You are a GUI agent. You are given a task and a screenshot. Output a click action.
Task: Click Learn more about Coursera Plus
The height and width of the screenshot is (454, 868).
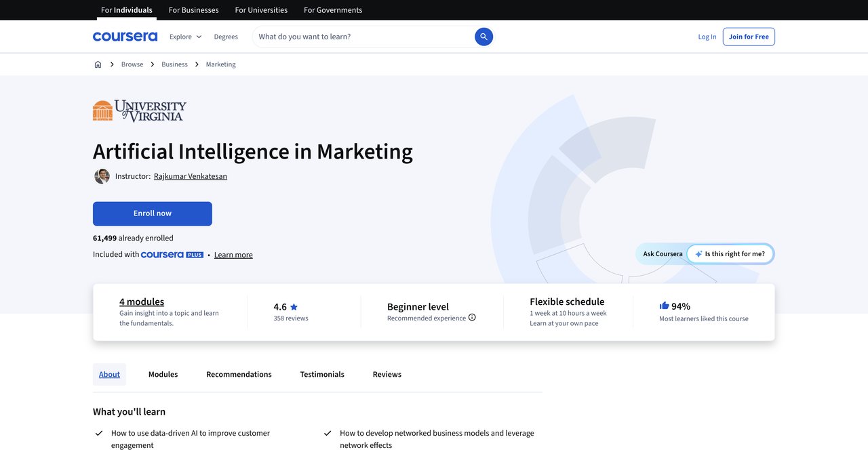point(233,255)
